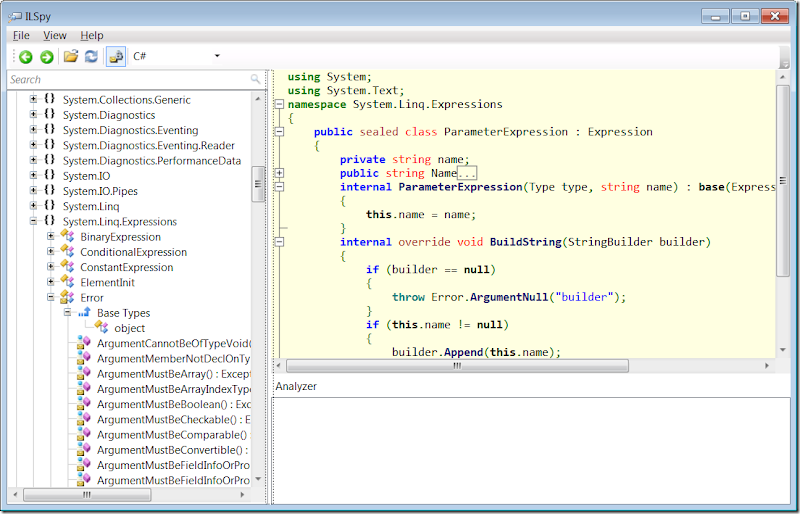This screenshot has width=800, height=514.
Task: Open the File menu
Action: click(21, 35)
